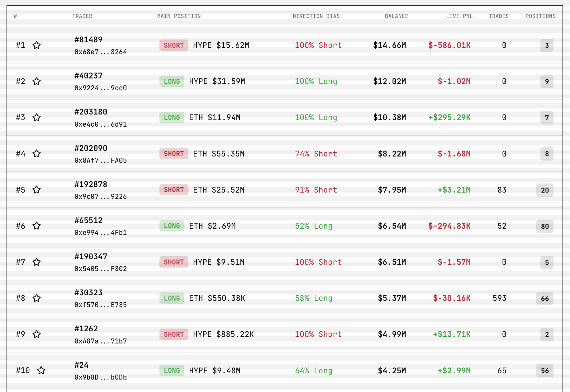570x392 pixels.
Task: Sort by Live PNL column header
Action: pyautogui.click(x=459, y=16)
